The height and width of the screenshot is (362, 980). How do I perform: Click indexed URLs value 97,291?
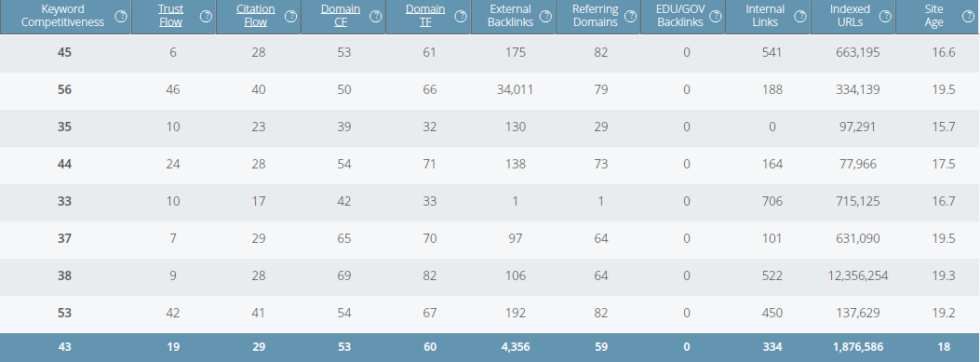857,127
